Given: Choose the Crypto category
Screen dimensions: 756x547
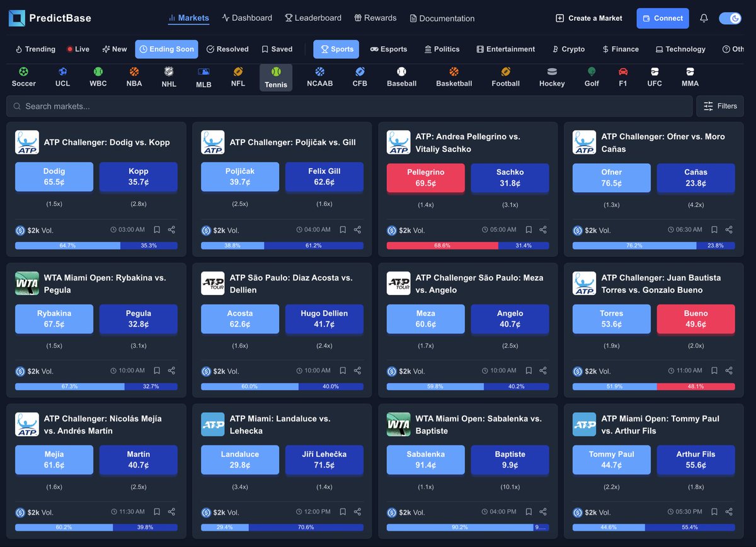Looking at the screenshot, I should (x=568, y=49).
